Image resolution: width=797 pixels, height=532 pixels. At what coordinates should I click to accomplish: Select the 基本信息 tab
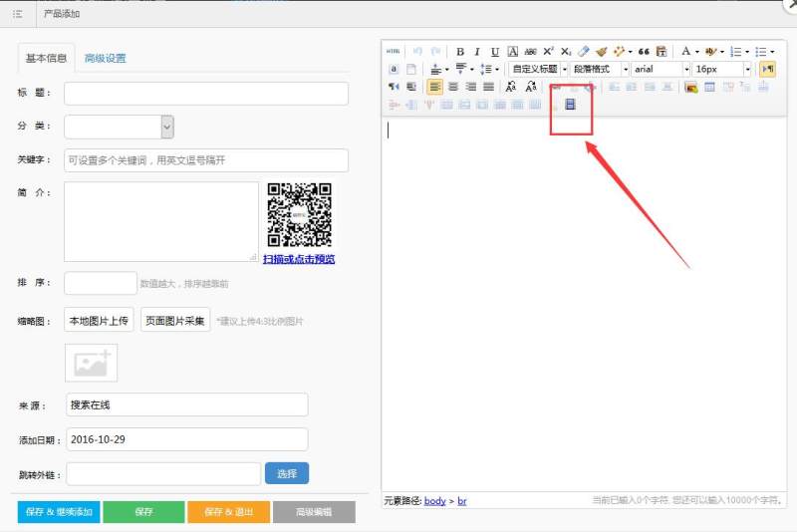point(46,59)
